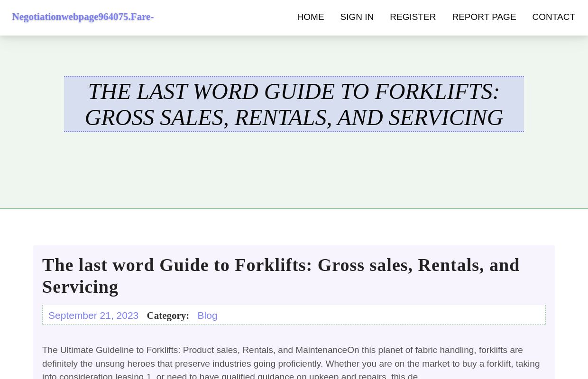Open the REGISTER page
This screenshot has width=588, height=379.
[x=413, y=17]
